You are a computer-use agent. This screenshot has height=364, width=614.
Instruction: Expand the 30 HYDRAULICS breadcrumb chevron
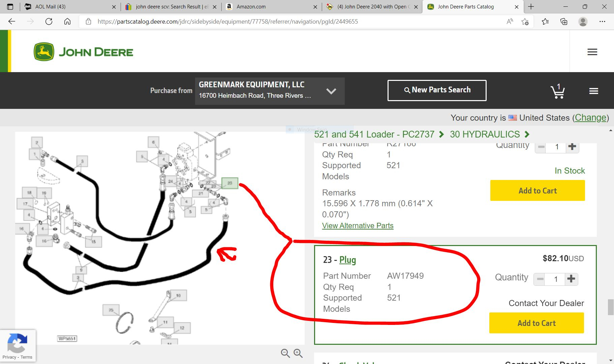coord(527,134)
